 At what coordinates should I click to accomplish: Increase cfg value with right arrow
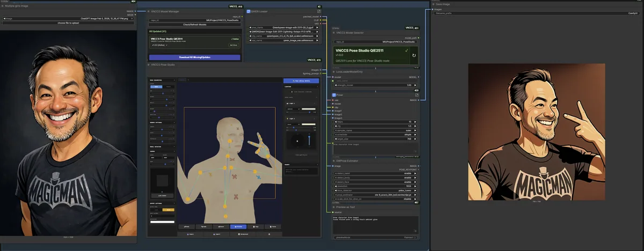tap(416, 126)
